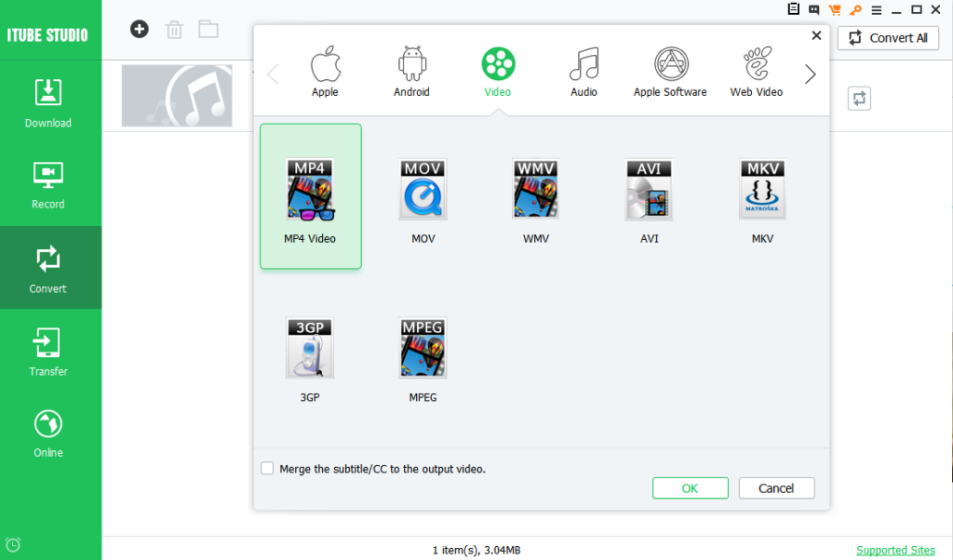953x560 pixels.
Task: Choose MOV format
Action: tap(423, 201)
